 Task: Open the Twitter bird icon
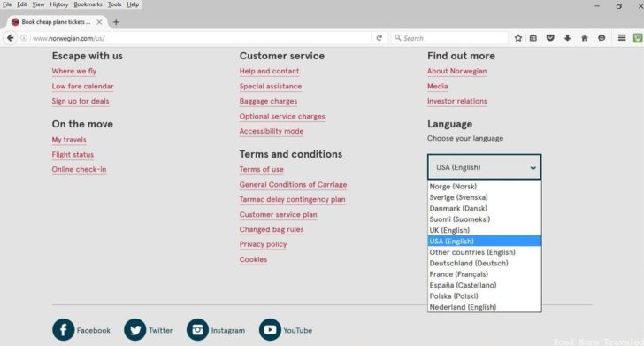pyautogui.click(x=135, y=329)
